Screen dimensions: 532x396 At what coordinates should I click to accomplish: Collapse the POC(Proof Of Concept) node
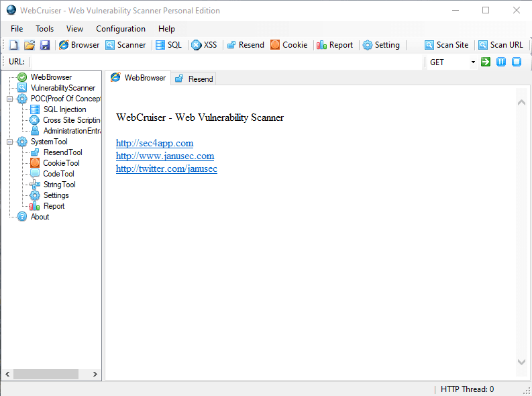9,99
